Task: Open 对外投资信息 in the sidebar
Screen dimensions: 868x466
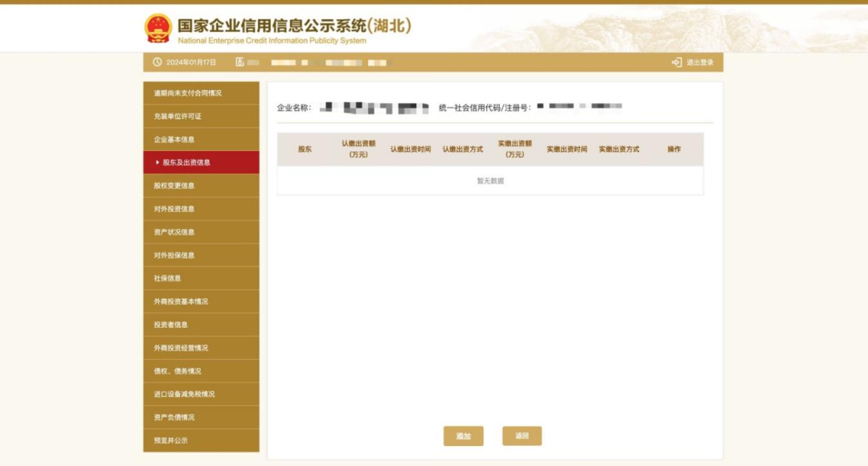Action: click(x=201, y=209)
